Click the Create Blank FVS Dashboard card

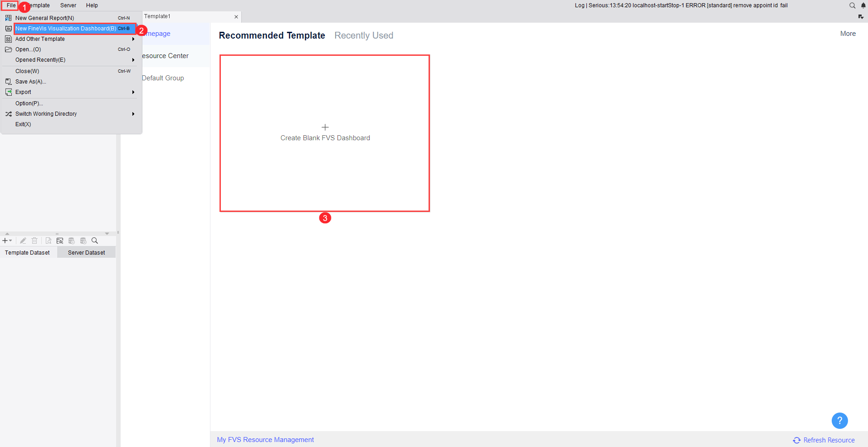[x=325, y=133]
